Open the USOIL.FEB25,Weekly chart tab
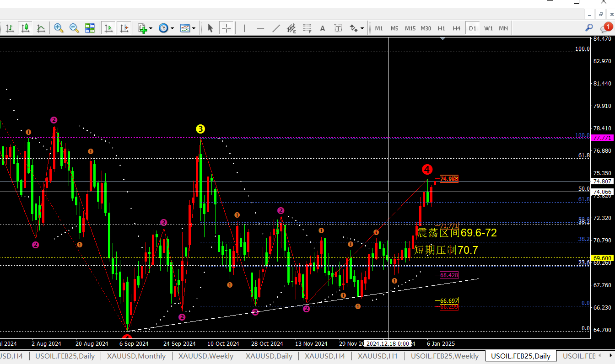 click(x=445, y=356)
